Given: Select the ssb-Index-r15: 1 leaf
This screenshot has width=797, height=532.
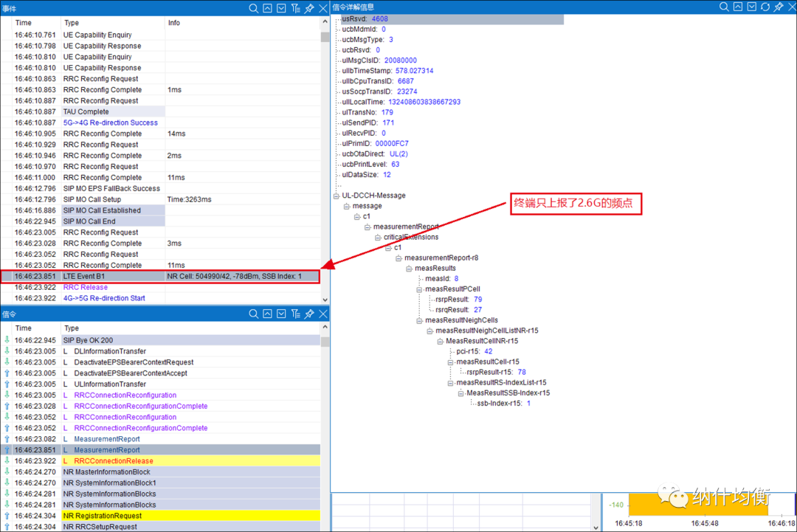Looking at the screenshot, I should 503,404.
